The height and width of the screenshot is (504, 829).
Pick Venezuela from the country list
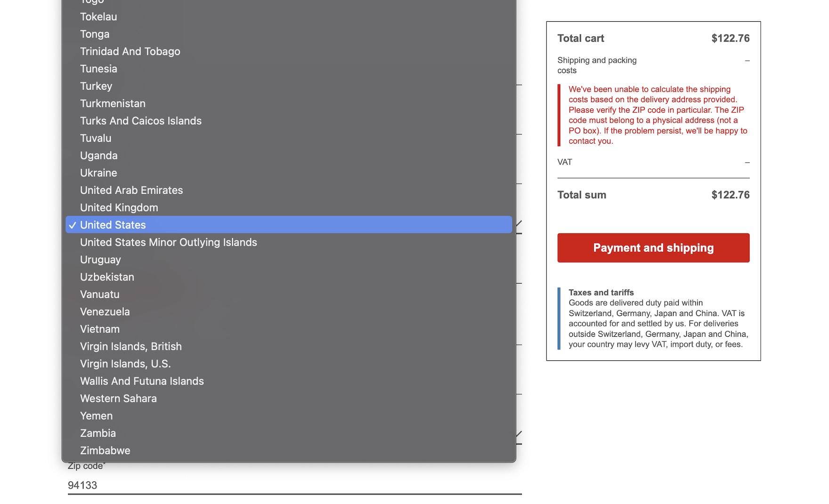(105, 312)
